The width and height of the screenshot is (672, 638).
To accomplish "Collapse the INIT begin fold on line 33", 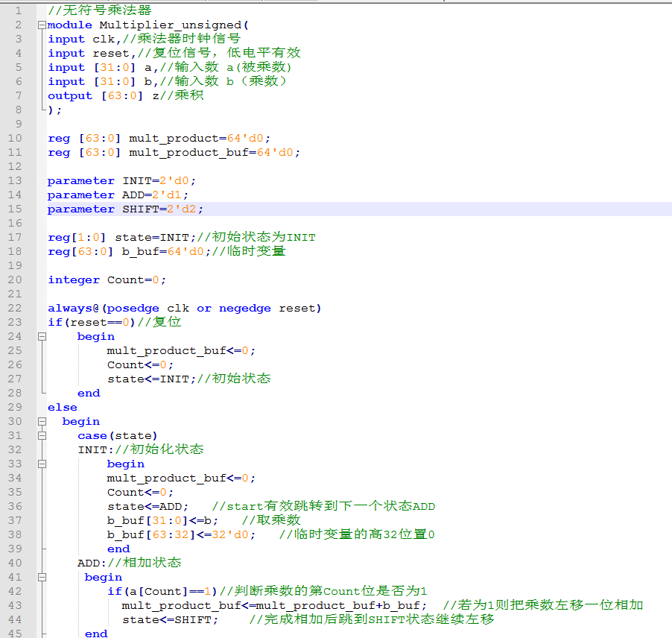I will pos(42,464).
